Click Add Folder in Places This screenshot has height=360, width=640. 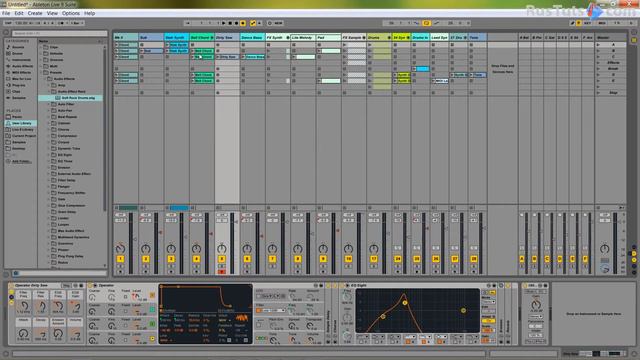(x=21, y=161)
